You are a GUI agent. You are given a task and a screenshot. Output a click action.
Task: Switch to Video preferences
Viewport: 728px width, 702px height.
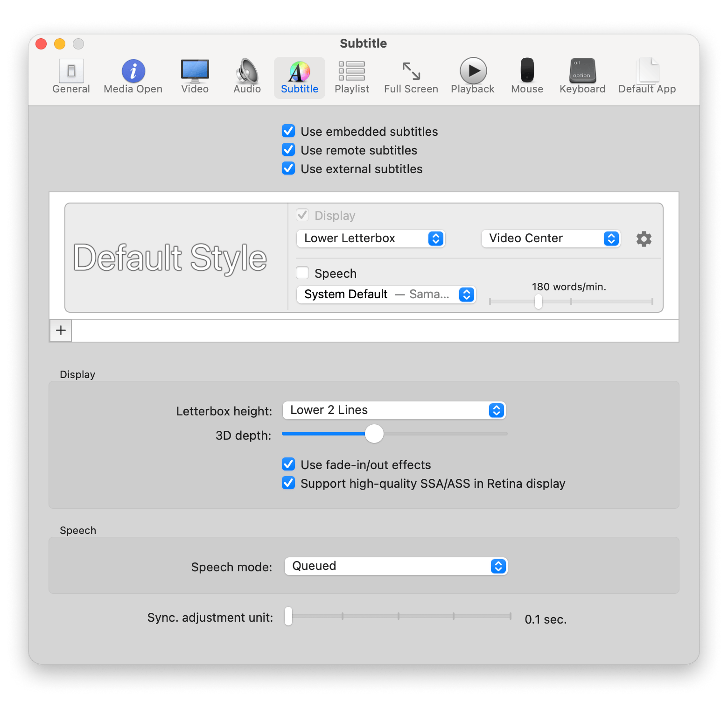(195, 77)
